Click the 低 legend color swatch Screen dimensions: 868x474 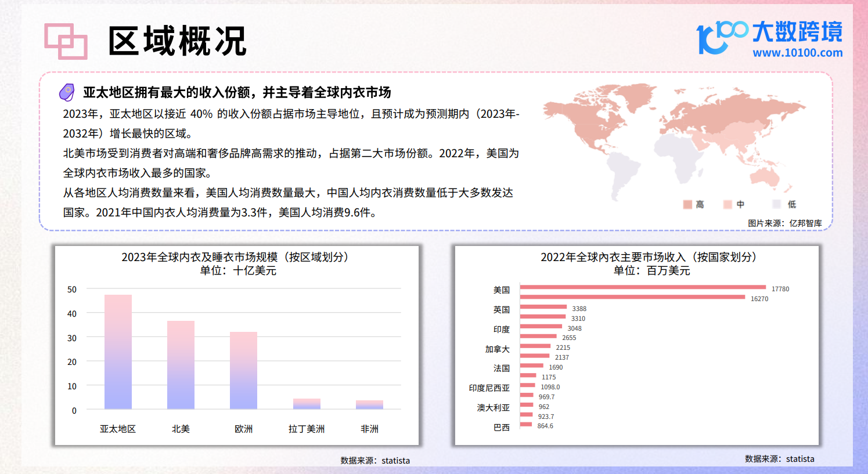777,204
